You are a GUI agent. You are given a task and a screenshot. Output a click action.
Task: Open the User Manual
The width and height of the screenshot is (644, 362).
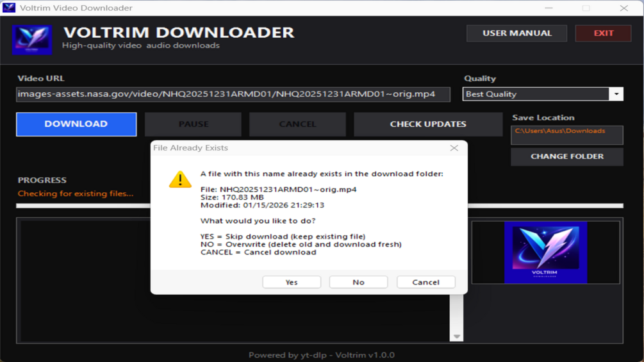[x=516, y=33]
